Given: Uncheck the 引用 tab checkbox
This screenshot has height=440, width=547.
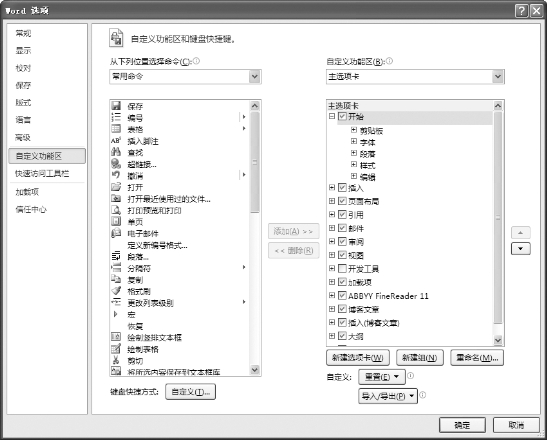Looking at the screenshot, I should coord(342,214).
